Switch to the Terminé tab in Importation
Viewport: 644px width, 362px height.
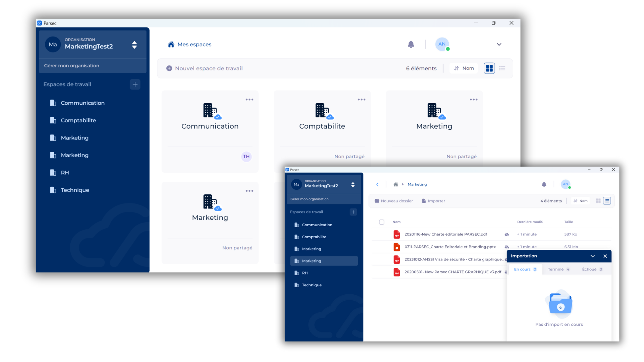tap(558, 269)
